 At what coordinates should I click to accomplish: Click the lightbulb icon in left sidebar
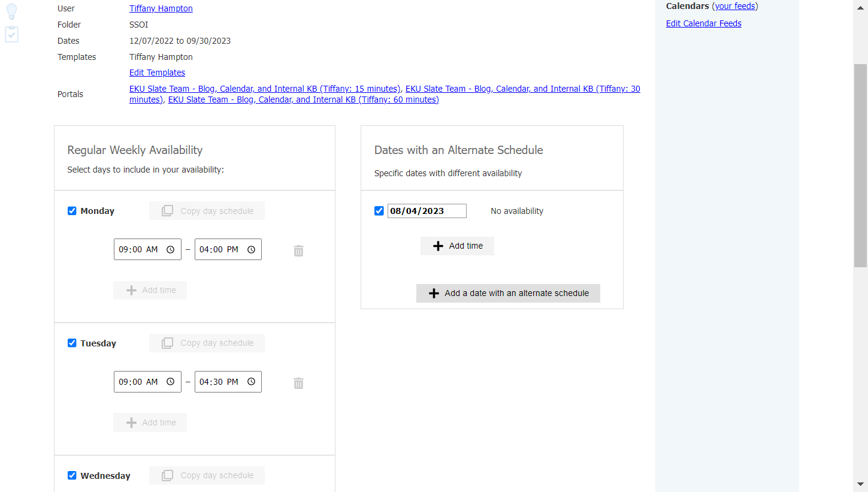(11, 11)
